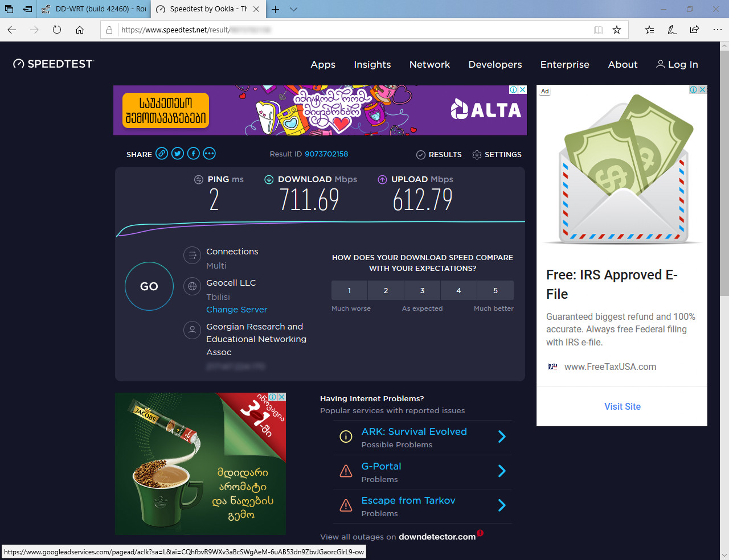Viewport: 729px width, 560px height.
Task: Share the result on Facebook
Action: [x=194, y=154]
